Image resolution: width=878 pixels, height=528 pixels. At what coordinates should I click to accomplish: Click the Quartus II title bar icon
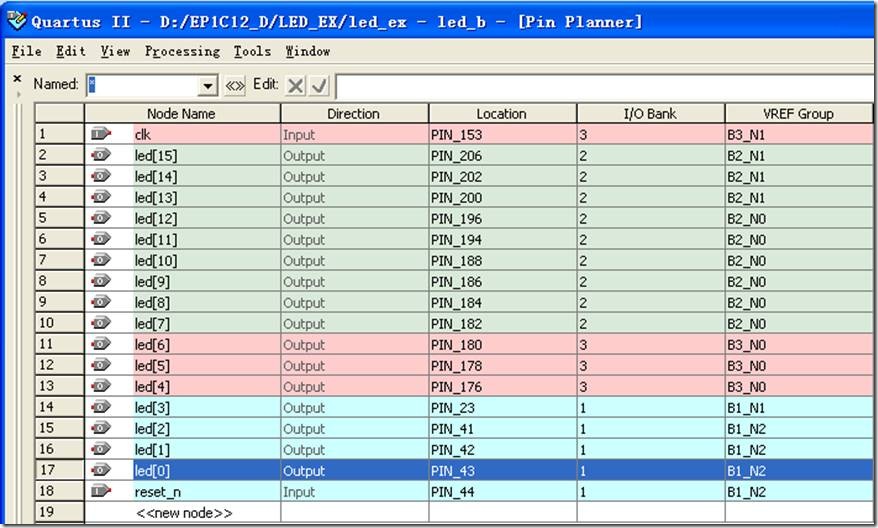click(16, 20)
